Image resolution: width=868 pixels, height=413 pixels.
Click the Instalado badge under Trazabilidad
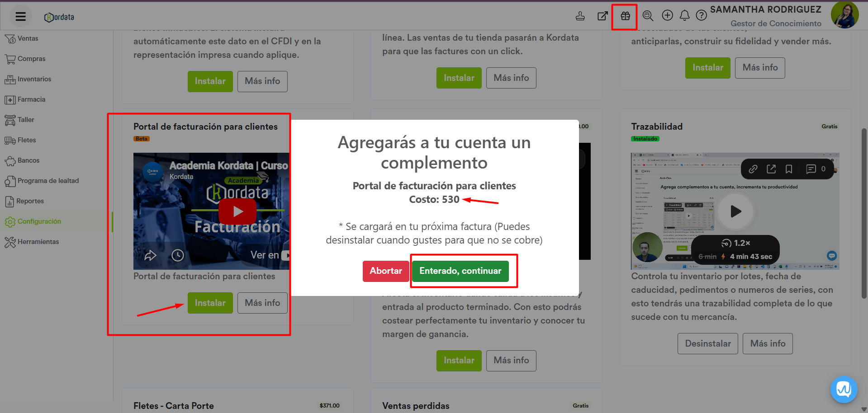pos(645,139)
